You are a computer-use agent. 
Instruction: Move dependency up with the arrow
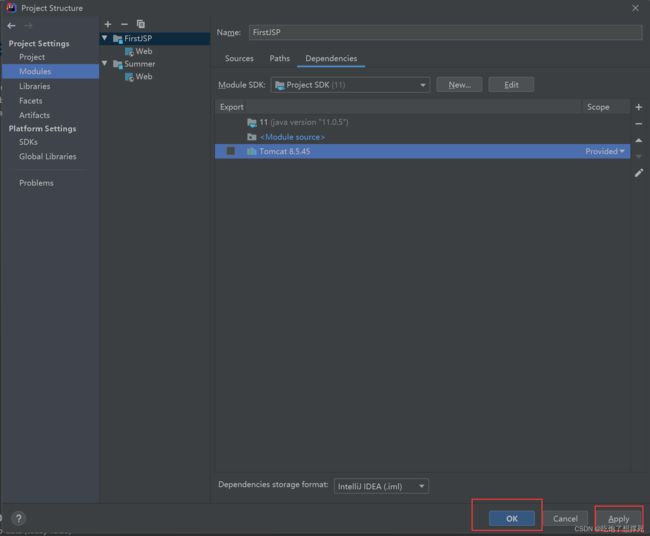tap(638, 141)
